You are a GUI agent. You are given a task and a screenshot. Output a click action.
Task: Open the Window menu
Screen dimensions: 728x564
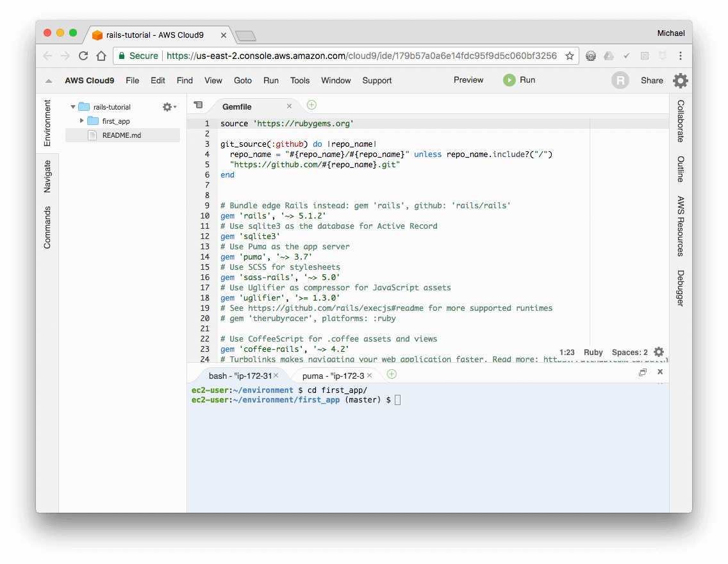(336, 80)
